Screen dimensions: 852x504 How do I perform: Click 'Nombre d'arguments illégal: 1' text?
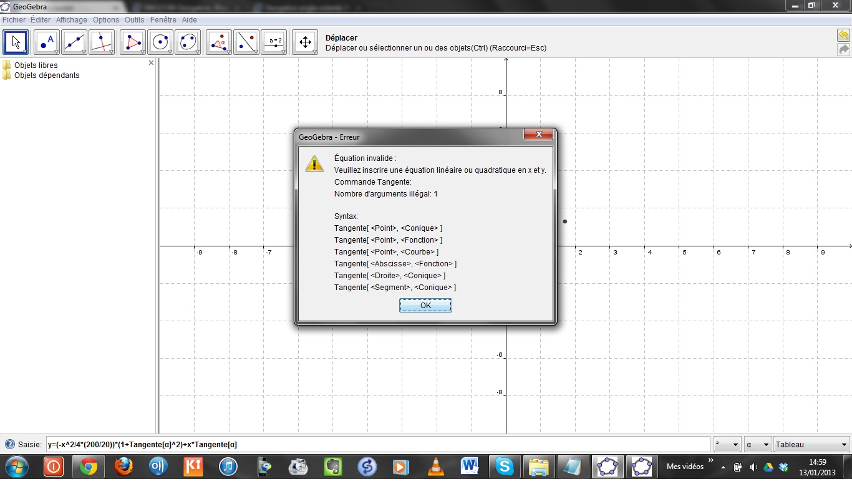pyautogui.click(x=386, y=194)
